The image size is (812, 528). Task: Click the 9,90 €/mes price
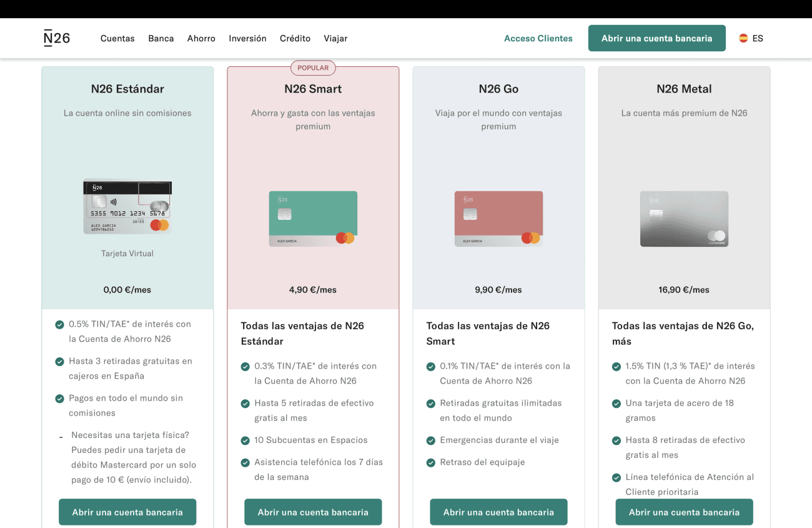(498, 289)
